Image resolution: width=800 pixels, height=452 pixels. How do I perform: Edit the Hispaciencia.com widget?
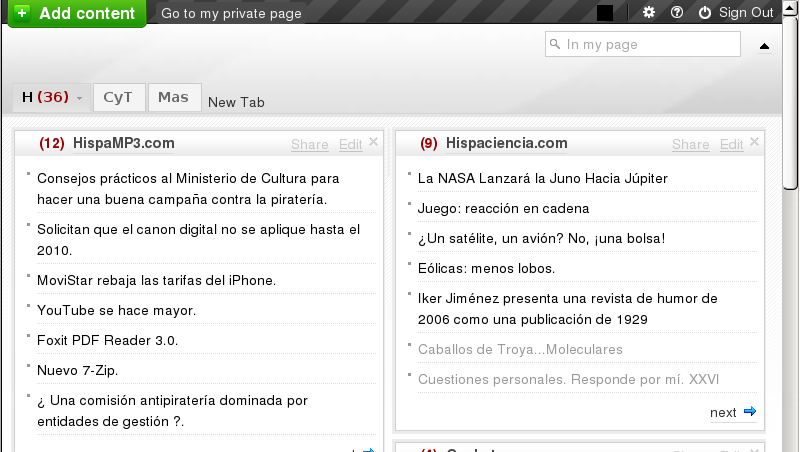tap(731, 144)
